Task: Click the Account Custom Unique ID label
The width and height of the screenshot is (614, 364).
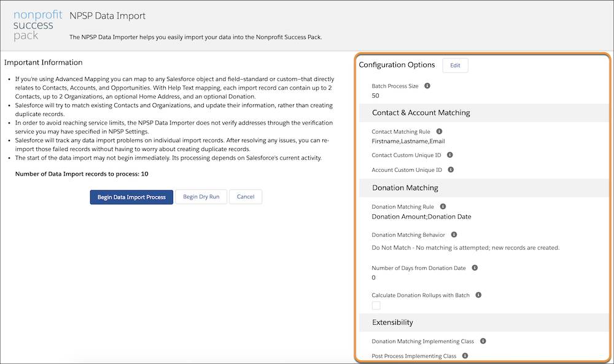Action: pyautogui.click(x=406, y=170)
